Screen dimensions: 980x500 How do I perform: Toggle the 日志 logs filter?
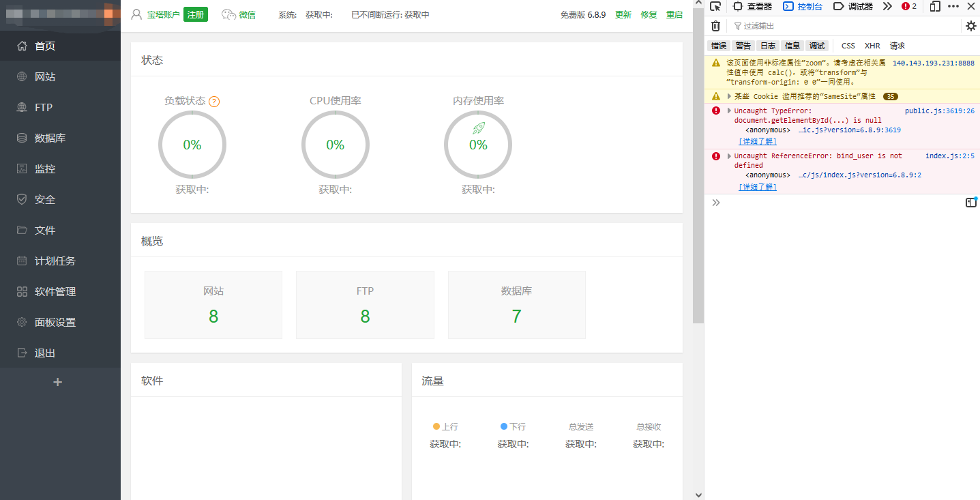coord(768,46)
